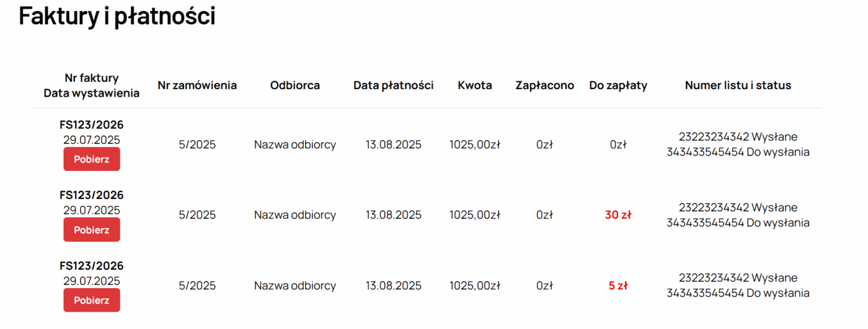Open order 5/2025 in the 5 zł row
This screenshot has height=329, width=868.
click(x=197, y=286)
